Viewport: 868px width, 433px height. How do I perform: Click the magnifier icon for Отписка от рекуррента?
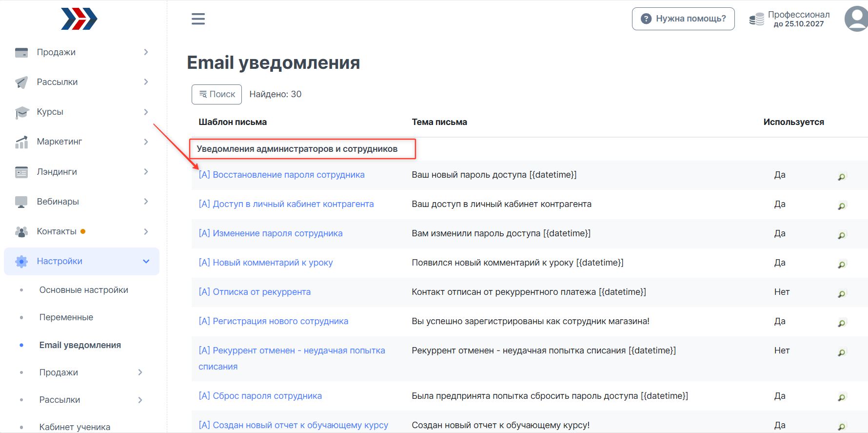(842, 293)
